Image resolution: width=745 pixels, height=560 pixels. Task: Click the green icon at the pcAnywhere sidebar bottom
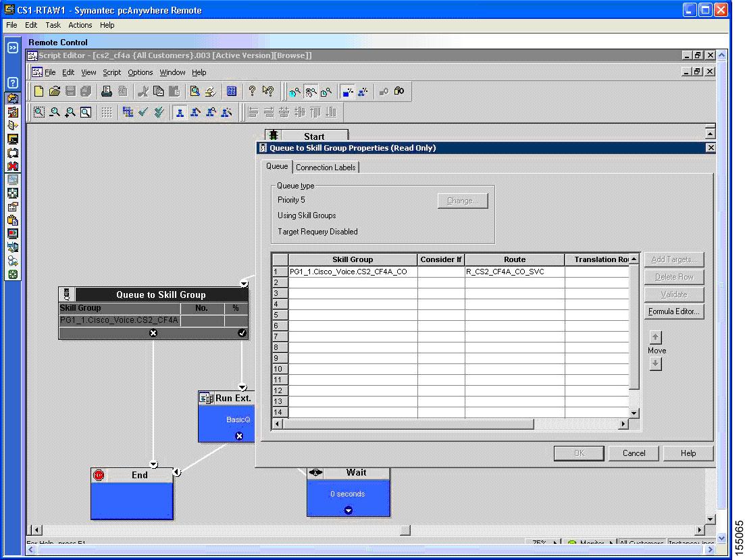tap(13, 274)
